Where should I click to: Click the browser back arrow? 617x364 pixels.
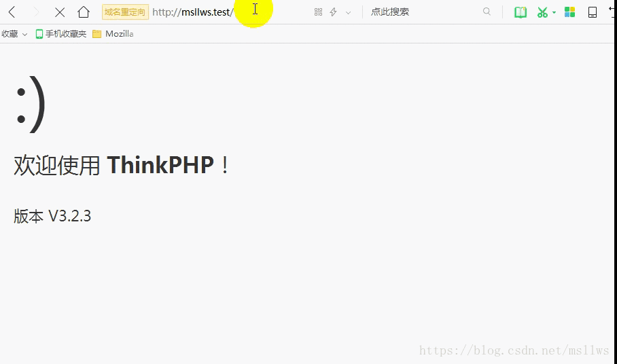point(12,12)
